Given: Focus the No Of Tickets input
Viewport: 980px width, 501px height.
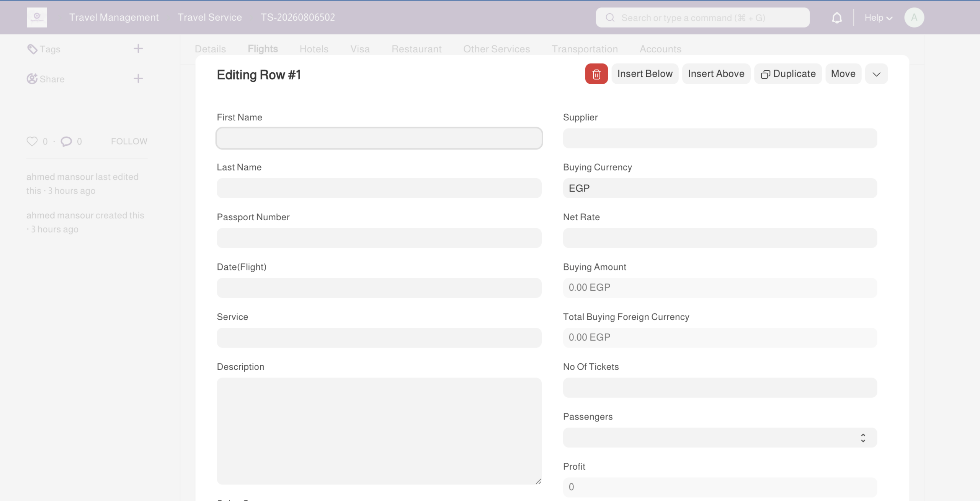Looking at the screenshot, I should pyautogui.click(x=720, y=387).
